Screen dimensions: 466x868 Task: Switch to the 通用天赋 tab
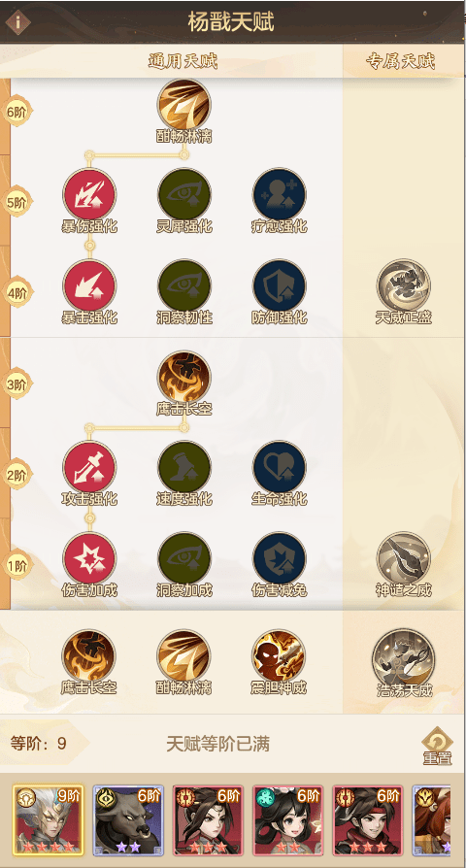pos(183,61)
